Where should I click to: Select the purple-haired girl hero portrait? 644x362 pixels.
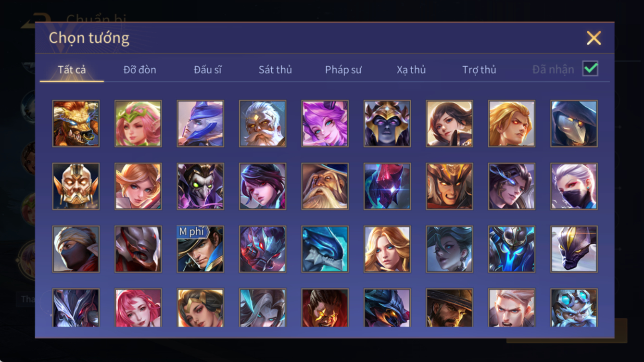tap(325, 124)
